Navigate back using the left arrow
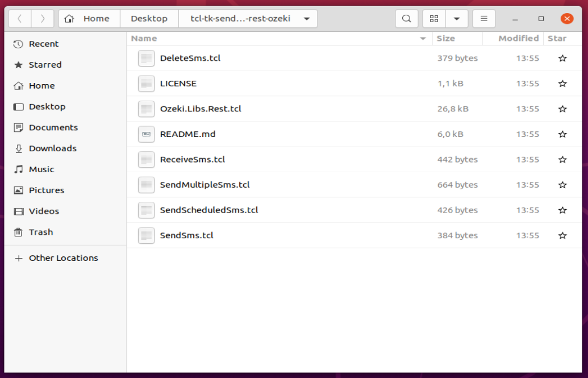This screenshot has width=588, height=378. [19, 18]
